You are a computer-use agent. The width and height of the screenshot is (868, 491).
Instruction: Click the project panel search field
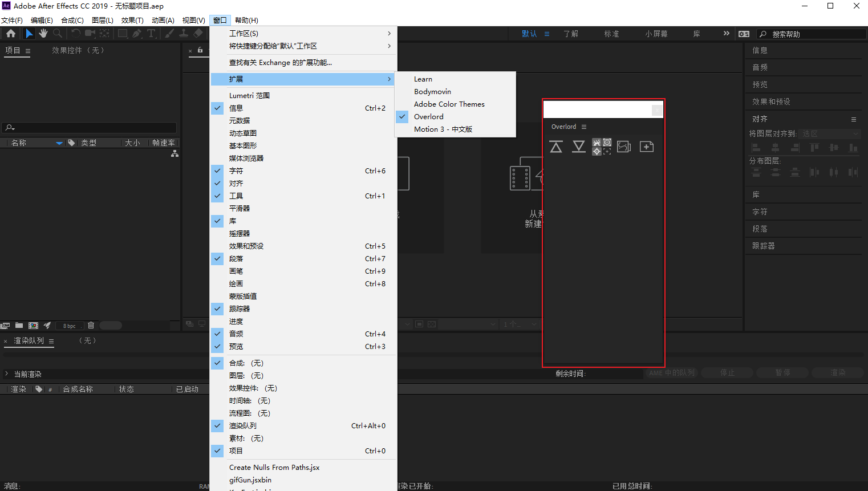tap(89, 127)
